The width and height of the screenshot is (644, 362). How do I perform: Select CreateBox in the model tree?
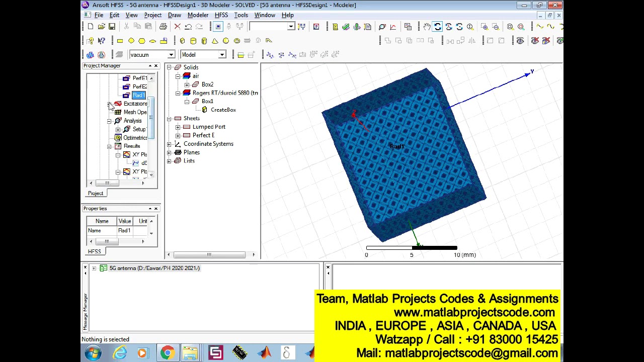click(223, 110)
